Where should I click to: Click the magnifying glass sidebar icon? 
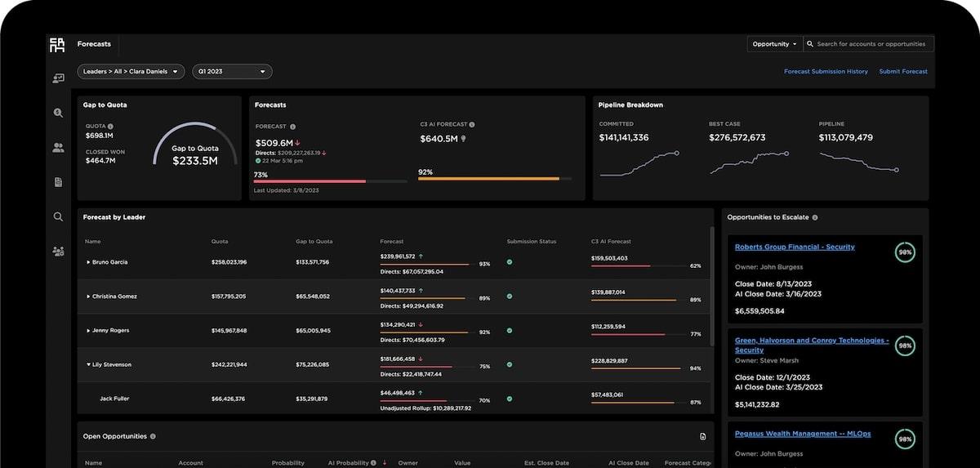[58, 217]
